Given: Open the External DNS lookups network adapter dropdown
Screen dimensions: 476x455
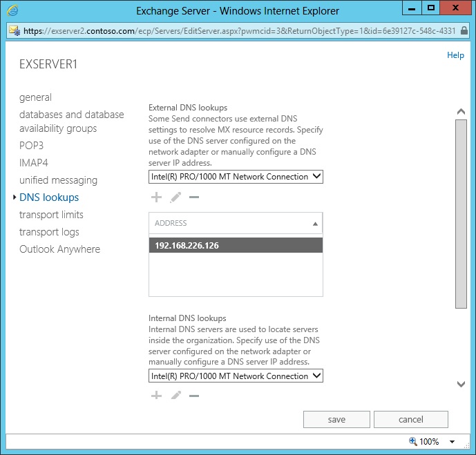Looking at the screenshot, I should 236,177.
